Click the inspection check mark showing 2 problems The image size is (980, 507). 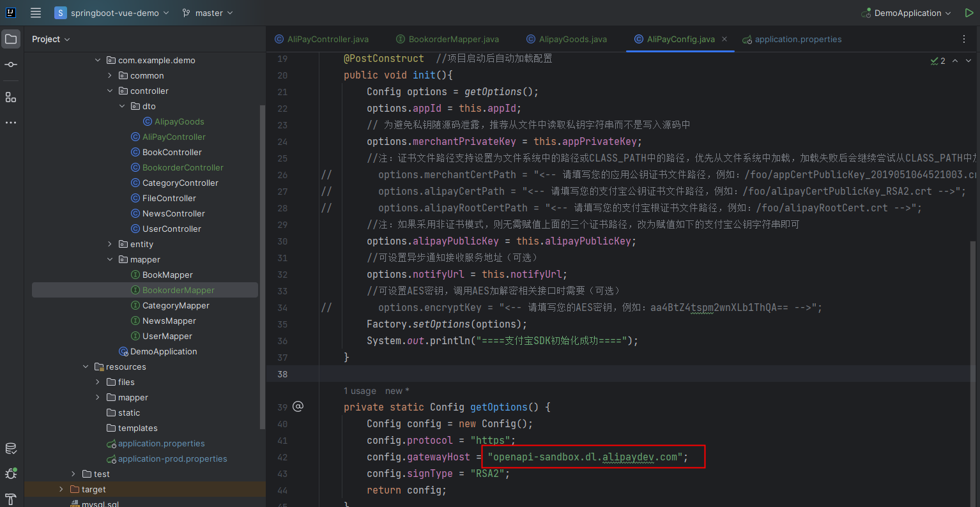(938, 61)
